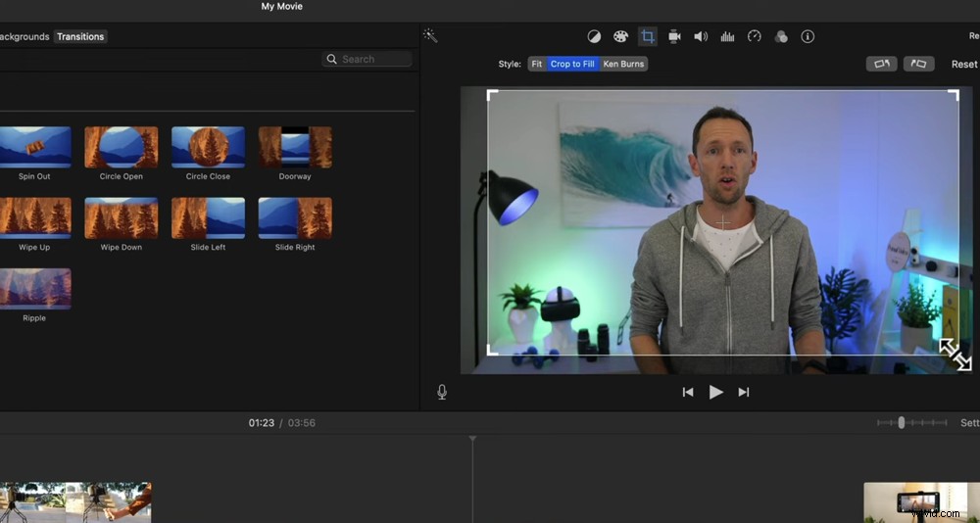980x523 pixels.
Task: Select the Crop to Fill style
Action: (572, 64)
